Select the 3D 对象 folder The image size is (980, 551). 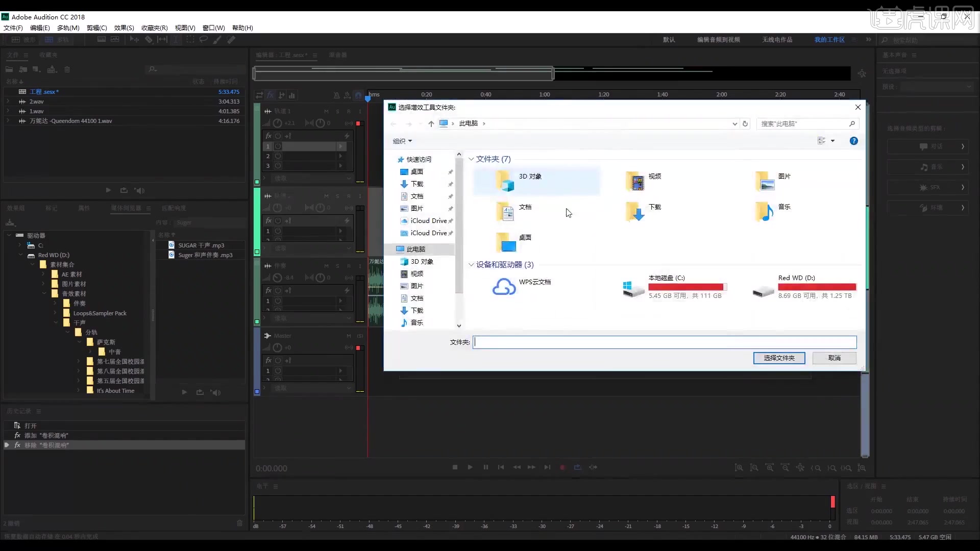pos(530,177)
